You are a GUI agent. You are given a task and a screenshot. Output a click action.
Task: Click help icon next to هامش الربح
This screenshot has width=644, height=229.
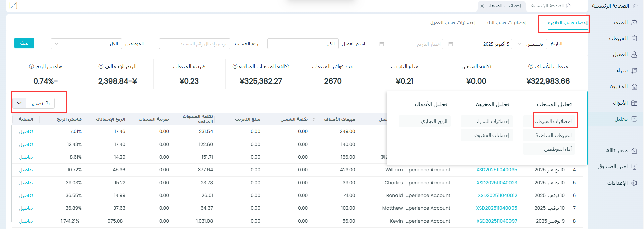click(32, 67)
